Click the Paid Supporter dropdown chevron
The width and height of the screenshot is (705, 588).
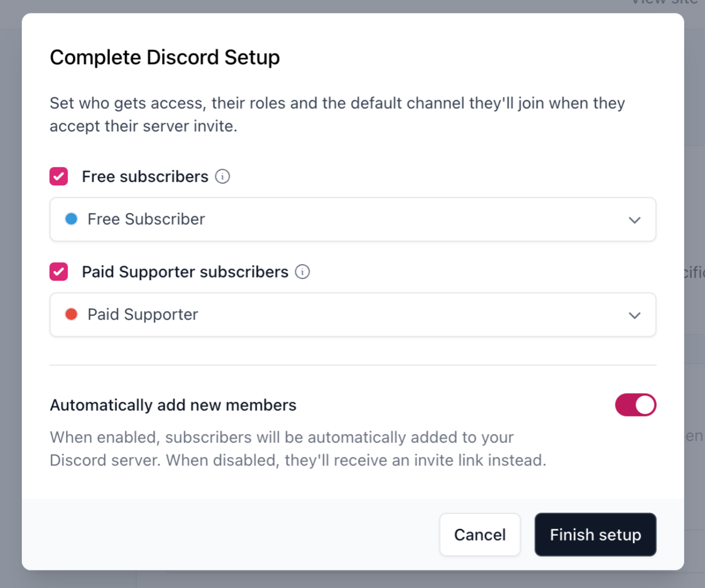coord(634,315)
